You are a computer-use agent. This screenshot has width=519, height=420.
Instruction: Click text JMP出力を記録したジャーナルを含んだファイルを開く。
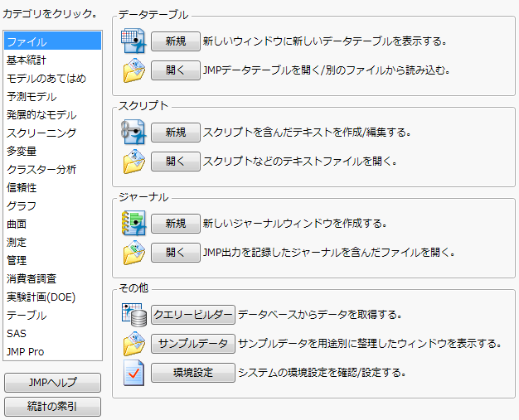pos(329,253)
